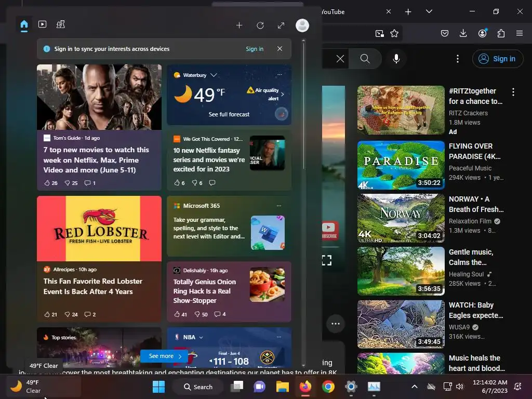Open the Air quality alert
The image size is (532, 399).
pos(266,94)
